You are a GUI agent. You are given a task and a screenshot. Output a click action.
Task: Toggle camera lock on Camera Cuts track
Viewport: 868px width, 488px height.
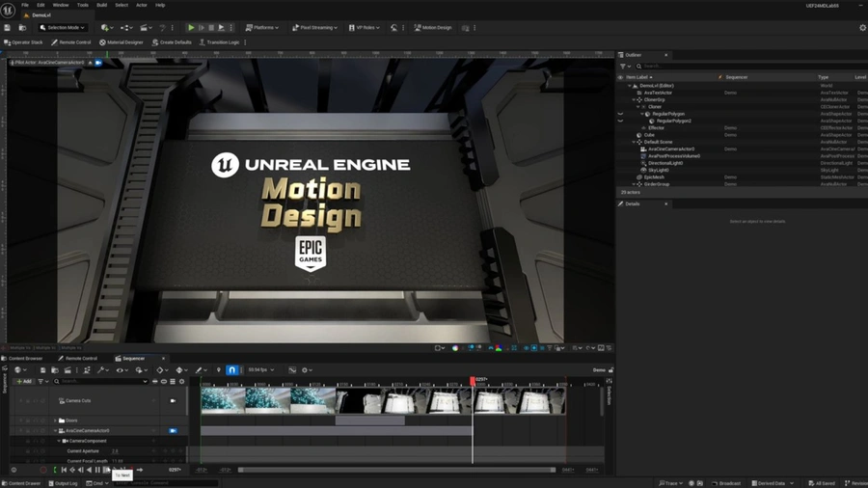pos(173,400)
